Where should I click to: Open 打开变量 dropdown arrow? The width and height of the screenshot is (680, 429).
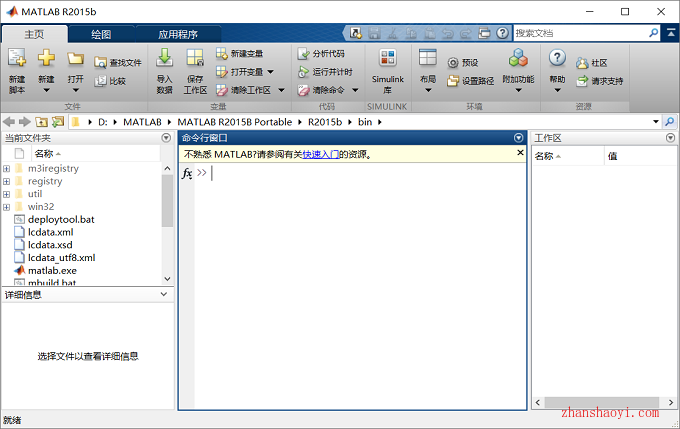click(271, 72)
